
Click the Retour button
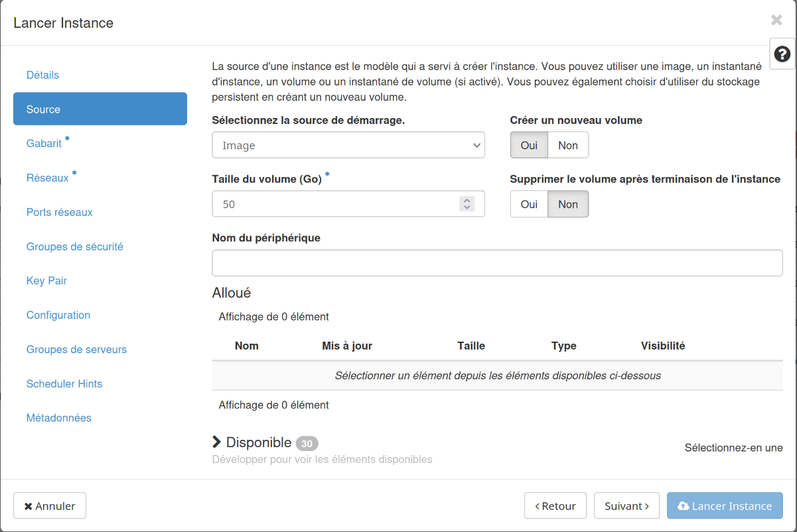(x=555, y=505)
